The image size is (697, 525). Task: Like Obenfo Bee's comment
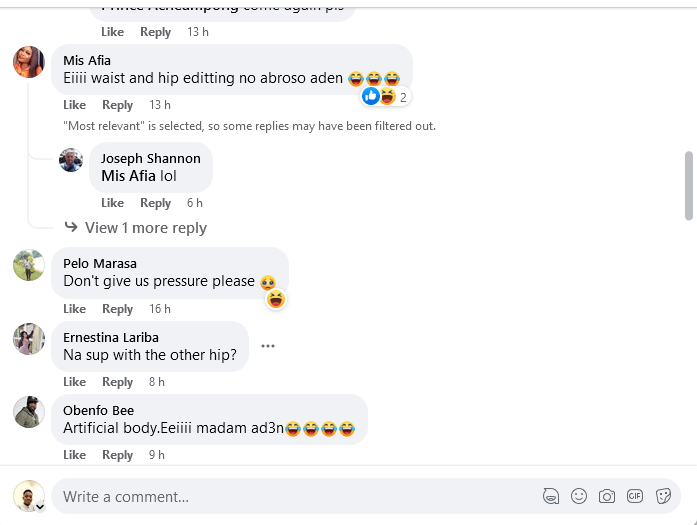point(75,455)
